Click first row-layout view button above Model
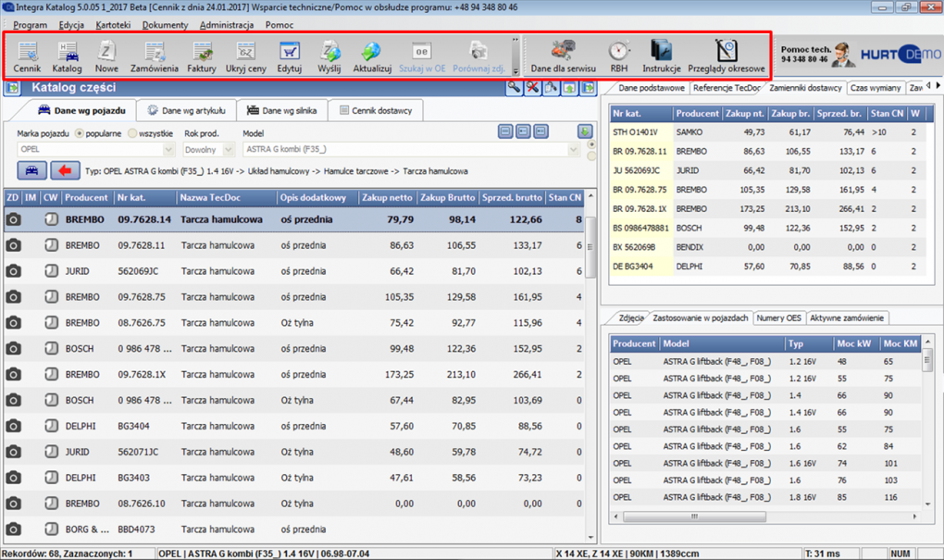 [505, 131]
